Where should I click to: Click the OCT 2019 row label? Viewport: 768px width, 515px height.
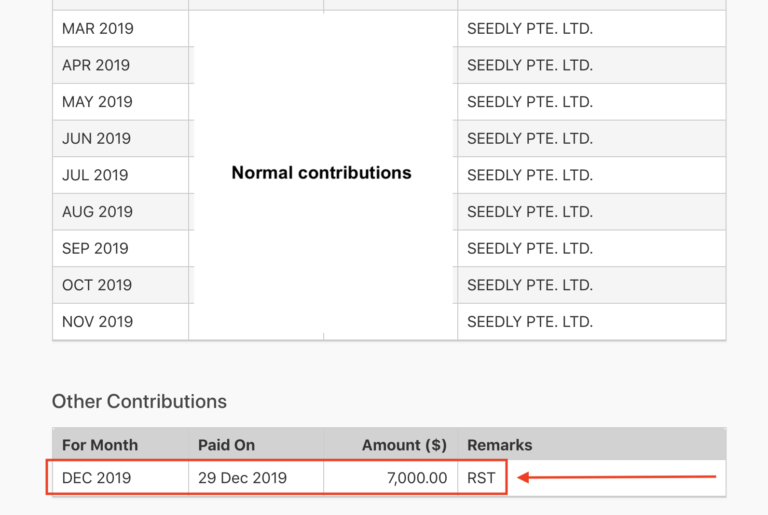96,285
